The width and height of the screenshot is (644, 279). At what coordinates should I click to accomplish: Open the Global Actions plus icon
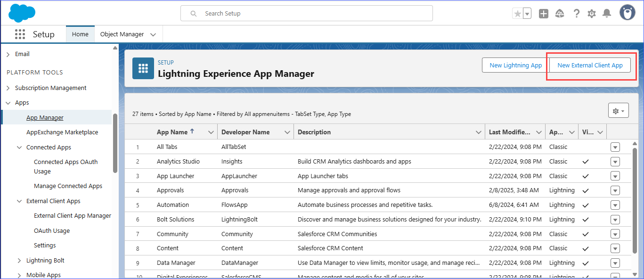tap(544, 14)
